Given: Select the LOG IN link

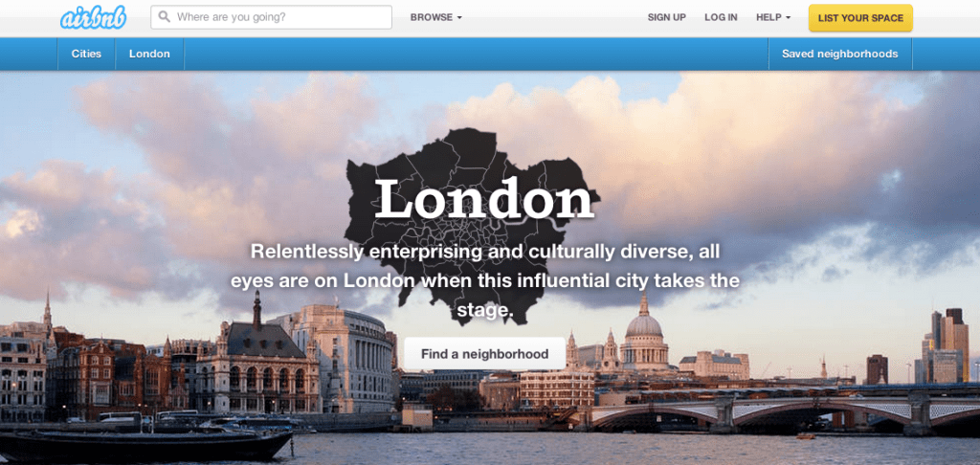Looking at the screenshot, I should coord(721,17).
